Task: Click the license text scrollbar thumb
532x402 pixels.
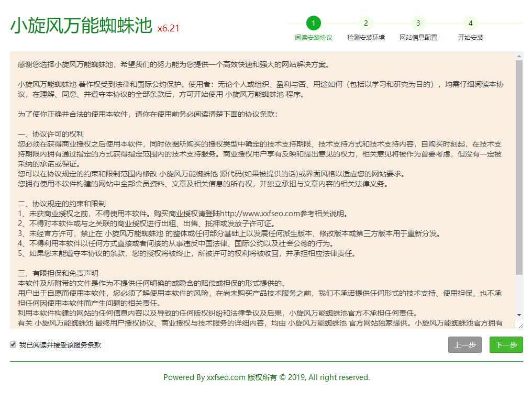Action: coord(519,167)
